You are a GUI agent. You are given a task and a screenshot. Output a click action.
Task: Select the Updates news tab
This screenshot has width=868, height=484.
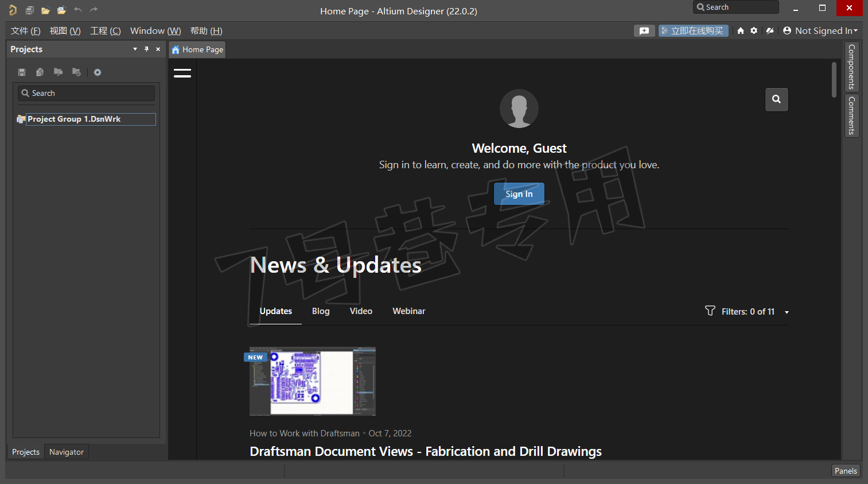pos(276,311)
